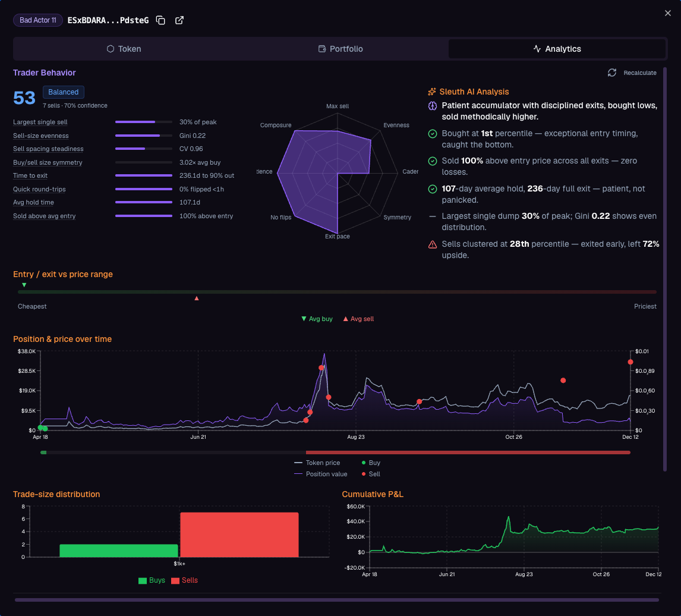681x616 pixels.
Task: Close the analytics dialog
Action: pyautogui.click(x=667, y=13)
